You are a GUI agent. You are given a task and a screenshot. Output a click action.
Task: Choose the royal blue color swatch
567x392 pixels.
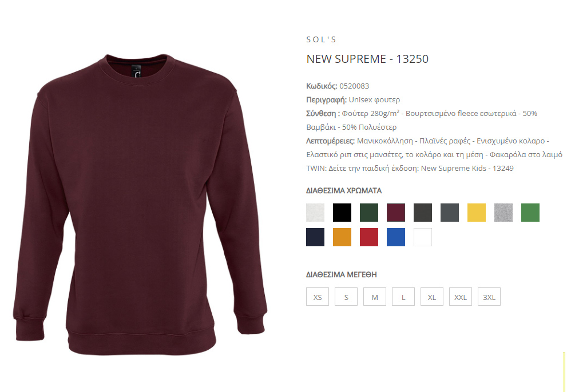tap(395, 237)
